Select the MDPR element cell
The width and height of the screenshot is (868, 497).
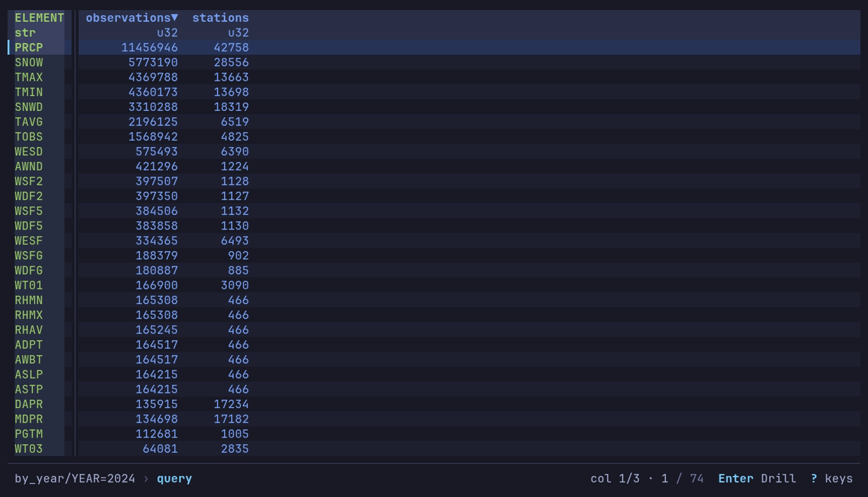coord(29,419)
